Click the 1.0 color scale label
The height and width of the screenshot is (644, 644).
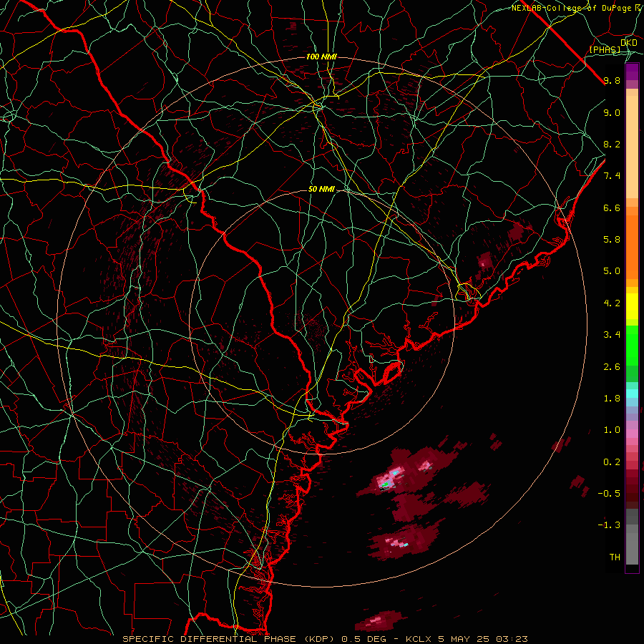tap(612, 429)
